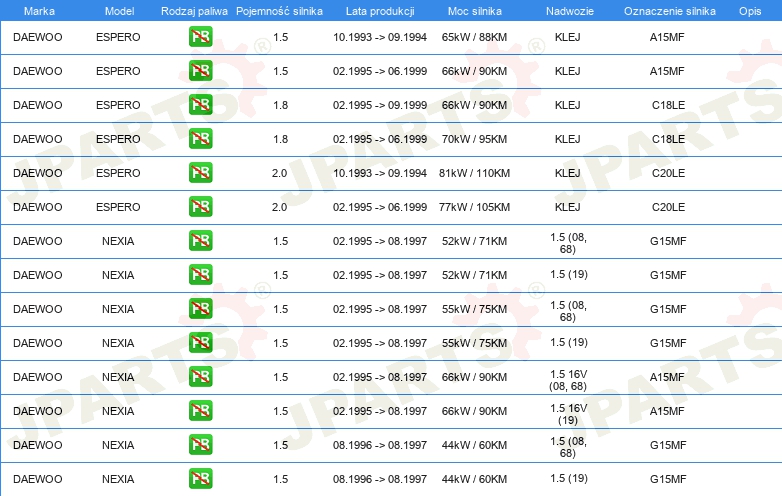This screenshot has height=496, width=782.
Task: Click the Oznaczenie silnika column header
Action: click(x=669, y=11)
